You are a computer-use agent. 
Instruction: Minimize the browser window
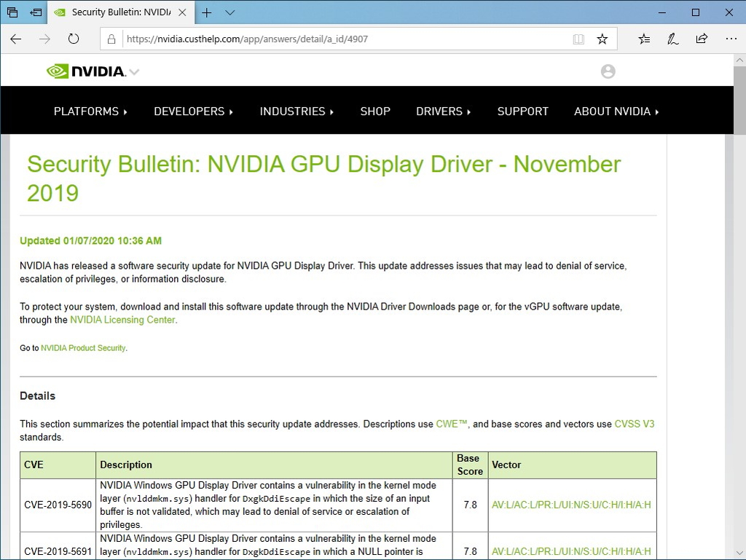click(661, 12)
